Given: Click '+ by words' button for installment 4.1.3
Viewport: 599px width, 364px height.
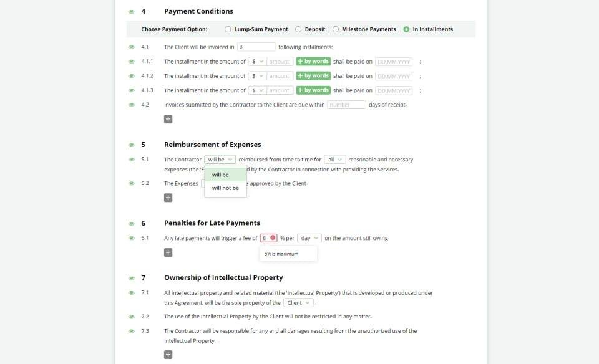Looking at the screenshot, I should 313,90.
